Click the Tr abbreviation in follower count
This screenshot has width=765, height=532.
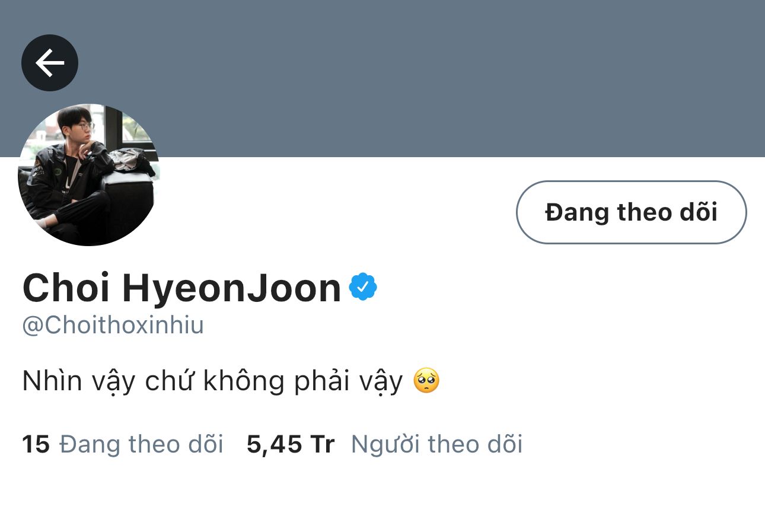[322, 444]
